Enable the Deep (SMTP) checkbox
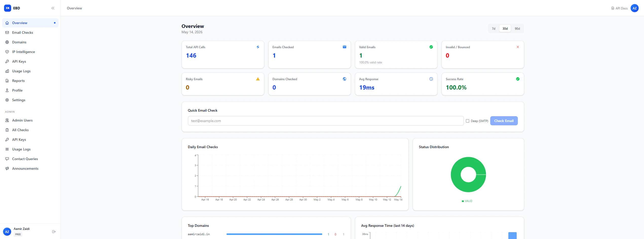The image size is (644, 239). (x=468, y=121)
